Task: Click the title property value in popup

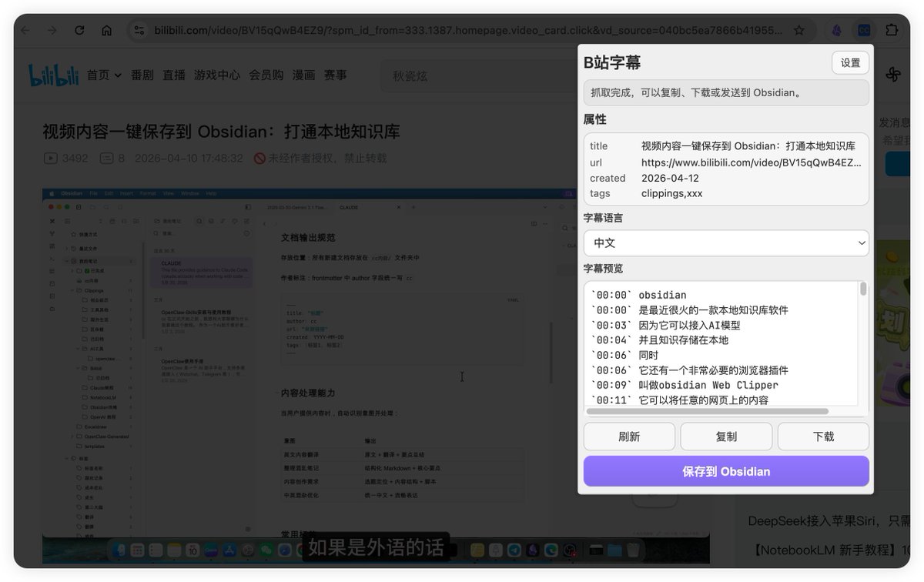Action: coord(748,145)
